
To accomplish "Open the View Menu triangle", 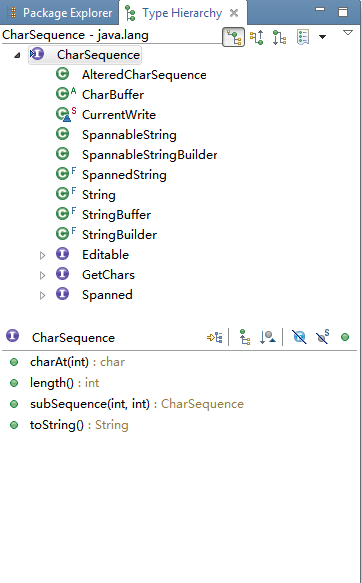I will 348,33.
